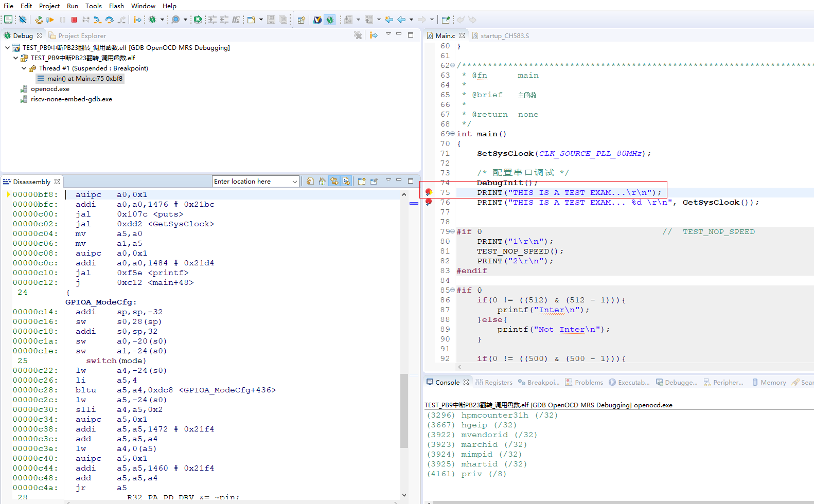The image size is (814, 504).
Task: Click the Skip All Breakpoints toolbar icon
Action: (x=23, y=20)
